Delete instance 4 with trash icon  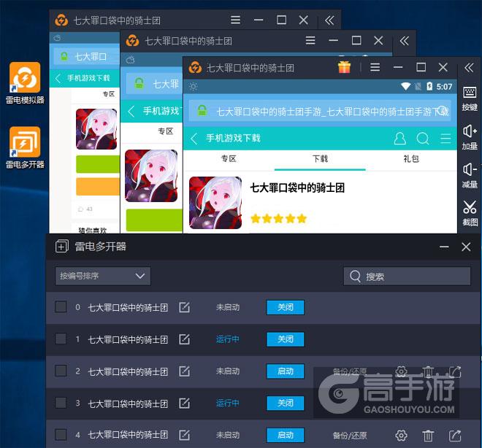[x=428, y=435]
